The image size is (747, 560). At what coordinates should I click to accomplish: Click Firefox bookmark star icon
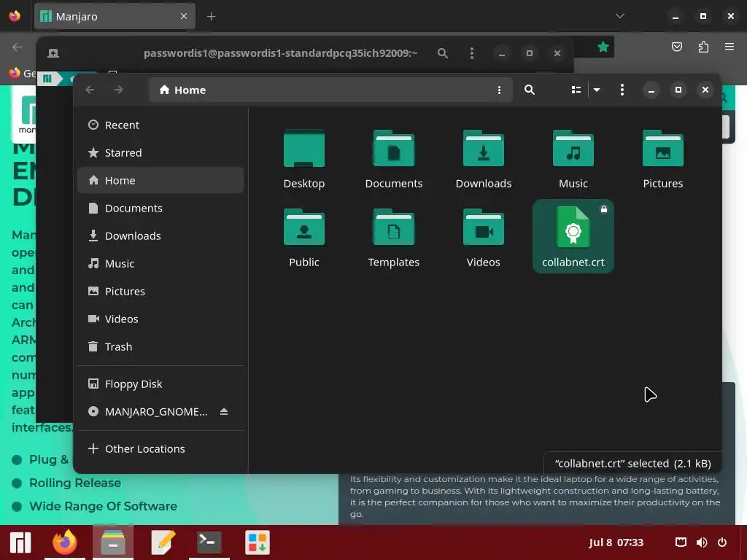(x=603, y=47)
